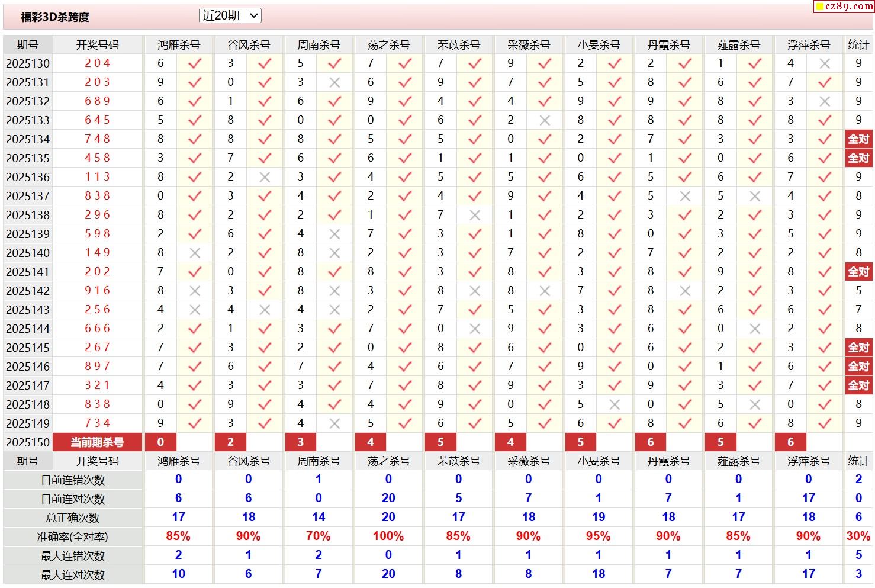Click current kill number 3 for 周南杀号
The image size is (875, 588).
300,442
